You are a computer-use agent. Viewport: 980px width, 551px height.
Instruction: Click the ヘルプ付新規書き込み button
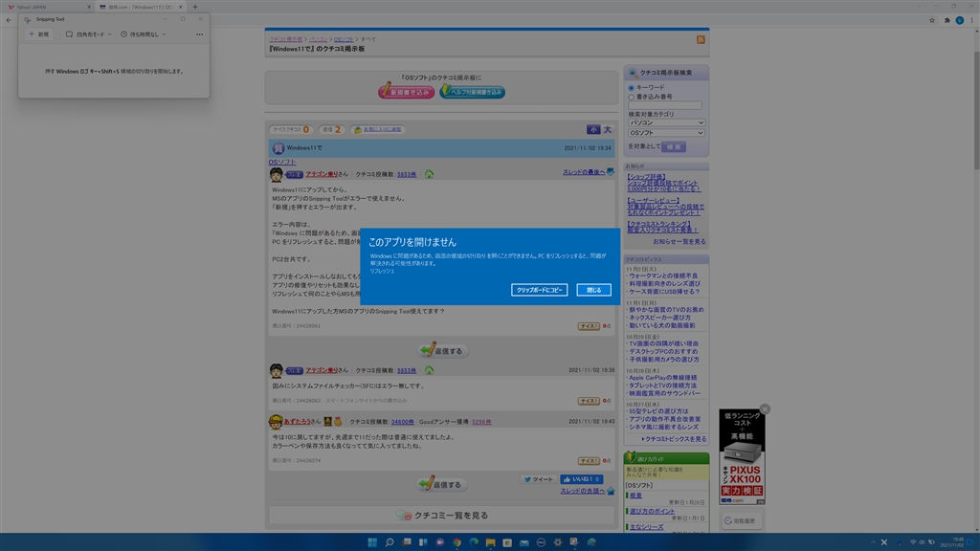[472, 91]
